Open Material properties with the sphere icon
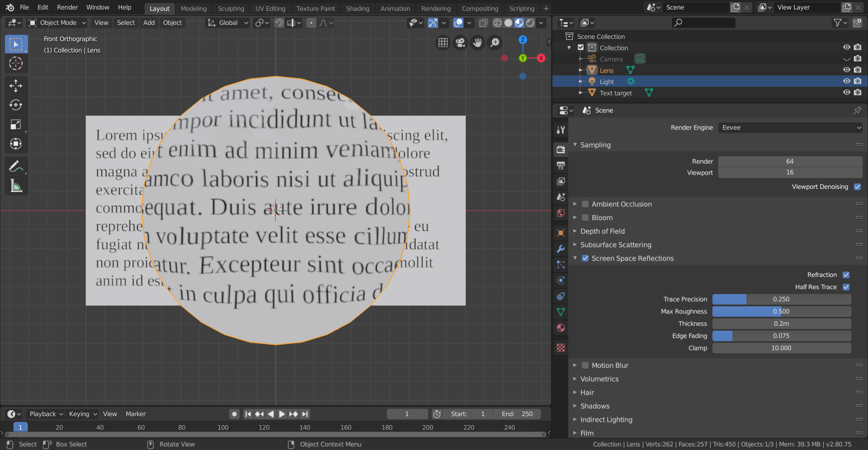 pyautogui.click(x=560, y=328)
